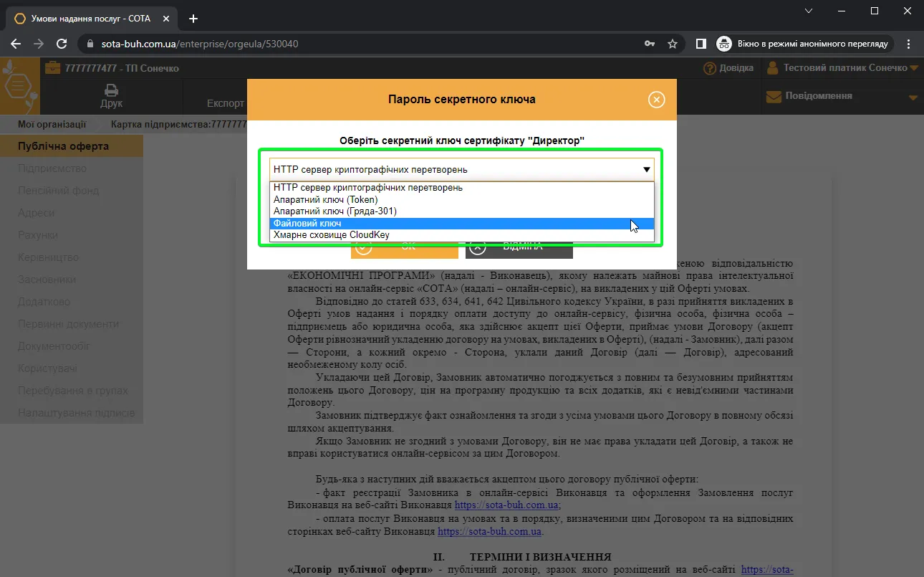Open the Довідка help icon
The width and height of the screenshot is (924, 577).
point(710,68)
